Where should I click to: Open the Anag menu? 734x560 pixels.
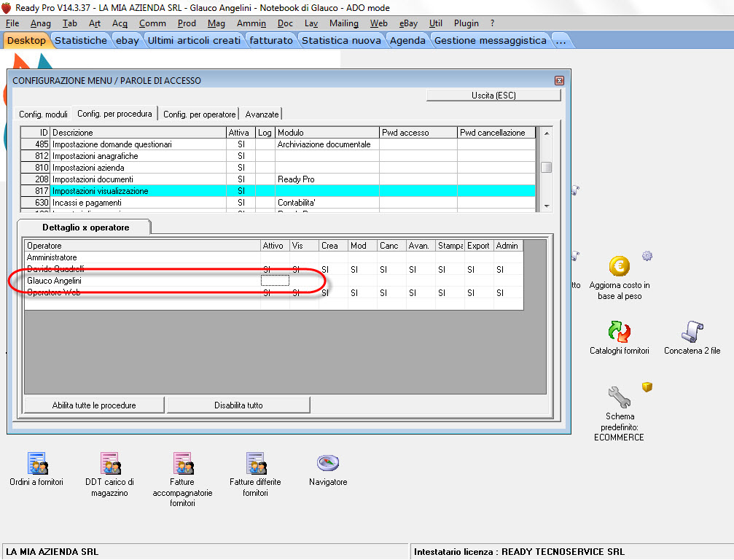(x=40, y=23)
